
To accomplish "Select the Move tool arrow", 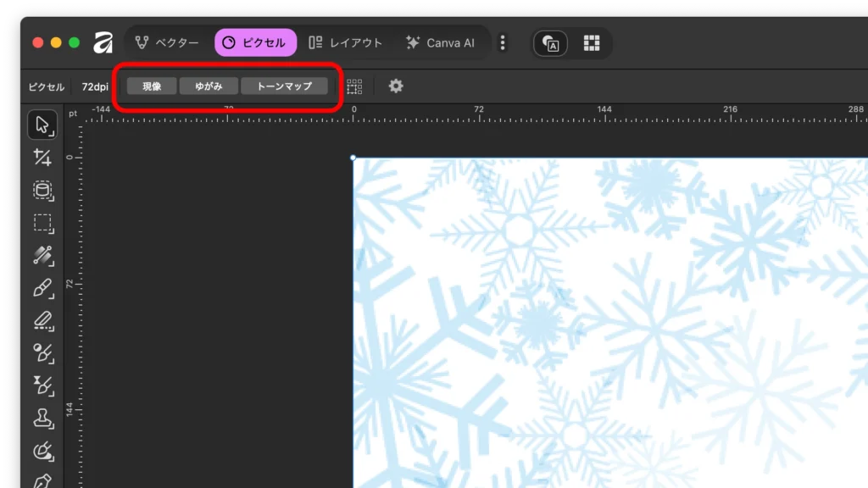I will (42, 125).
